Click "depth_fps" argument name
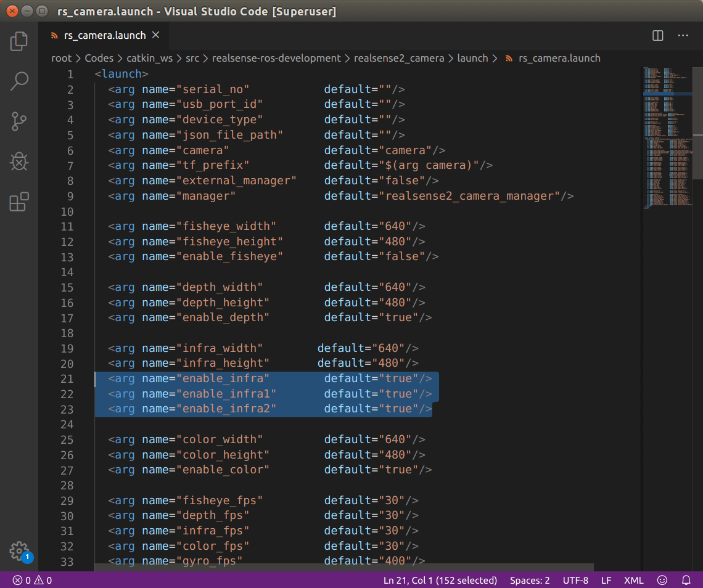This screenshot has width=703, height=588. click(x=213, y=516)
